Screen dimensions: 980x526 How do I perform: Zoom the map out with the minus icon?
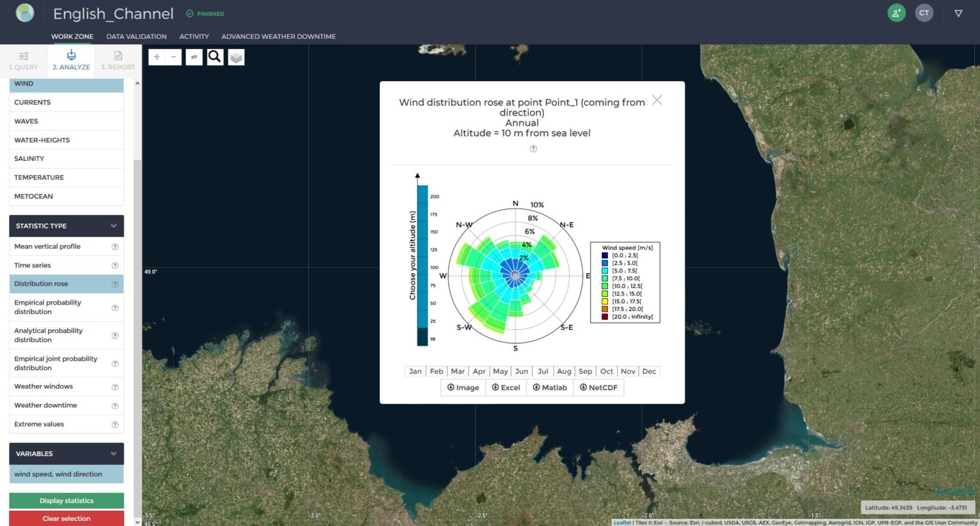[173, 57]
